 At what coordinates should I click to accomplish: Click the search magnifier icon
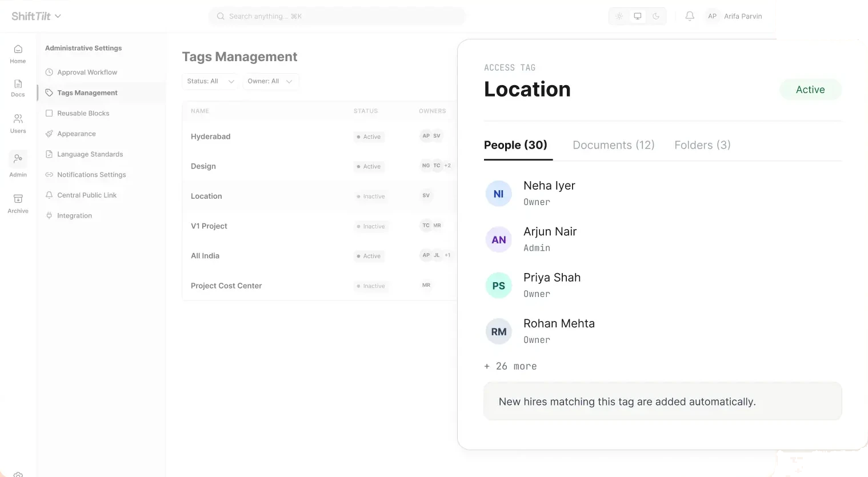221,16
